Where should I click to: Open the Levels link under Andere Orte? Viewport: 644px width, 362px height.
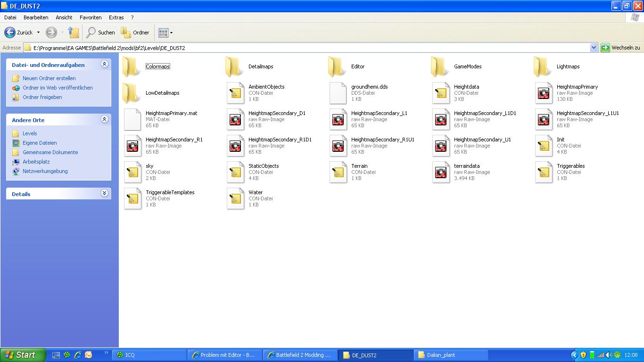tap(30, 133)
